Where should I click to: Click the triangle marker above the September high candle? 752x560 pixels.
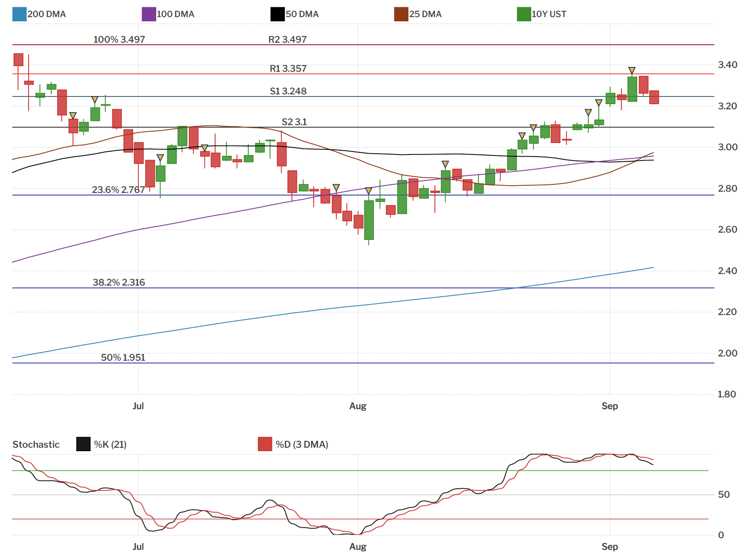(632, 70)
